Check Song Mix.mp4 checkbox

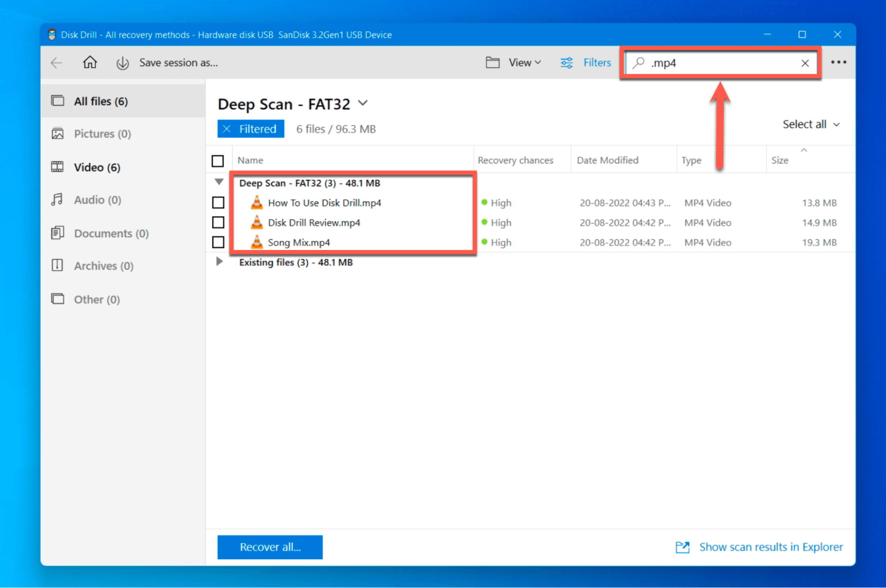218,242
